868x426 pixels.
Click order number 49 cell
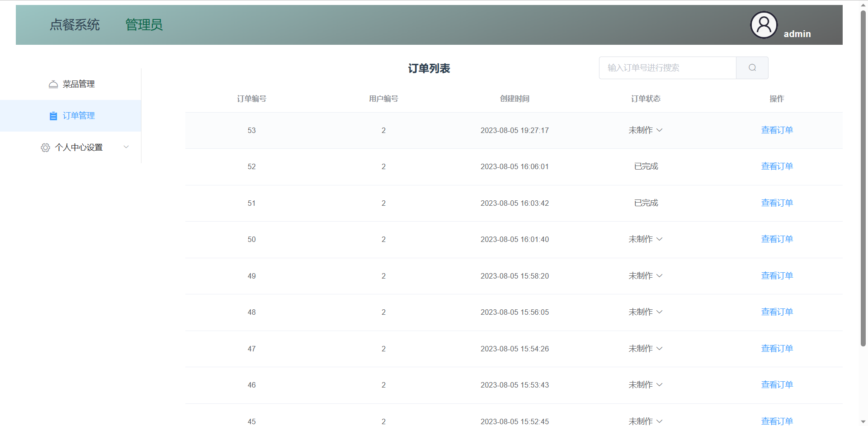(252, 276)
